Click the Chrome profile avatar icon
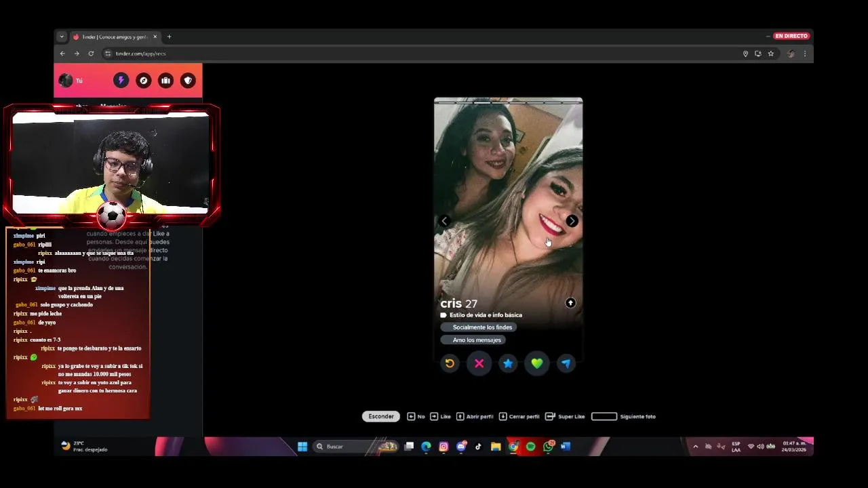The image size is (868, 488). 791,54
